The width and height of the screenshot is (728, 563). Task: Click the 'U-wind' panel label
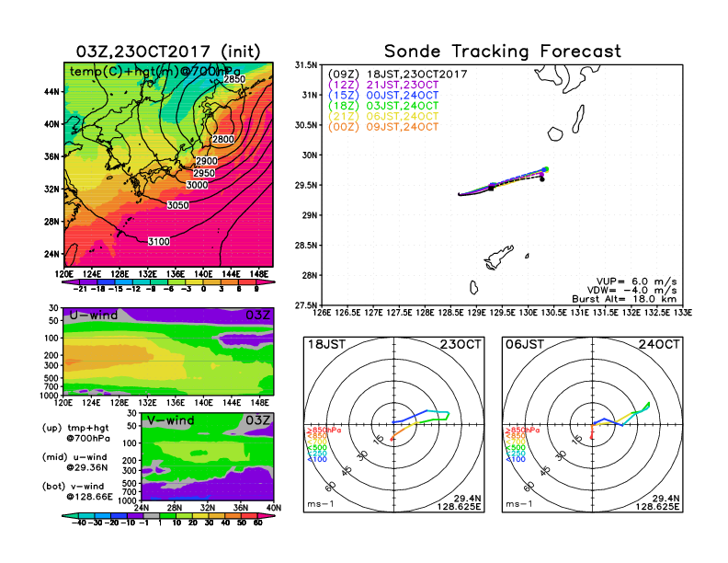(x=94, y=316)
